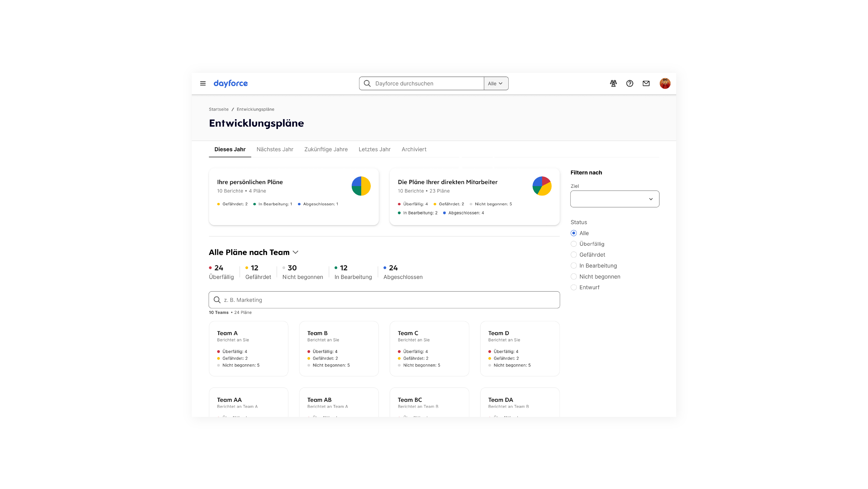Open the Team B card

pyautogui.click(x=339, y=348)
